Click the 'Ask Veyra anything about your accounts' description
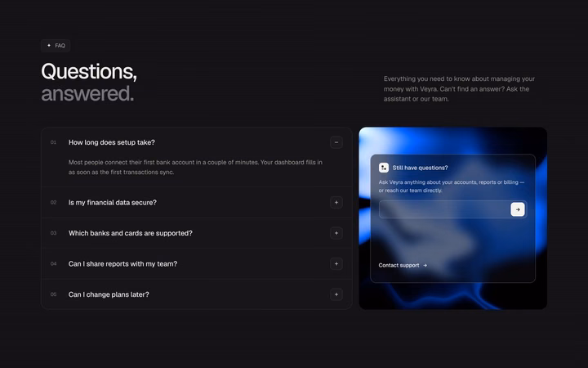This screenshot has width=588, height=368. click(452, 186)
